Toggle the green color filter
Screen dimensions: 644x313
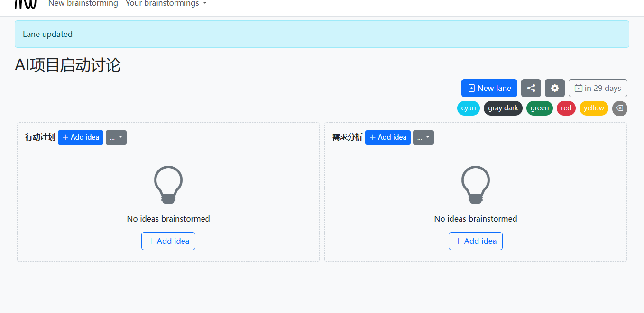pyautogui.click(x=540, y=108)
